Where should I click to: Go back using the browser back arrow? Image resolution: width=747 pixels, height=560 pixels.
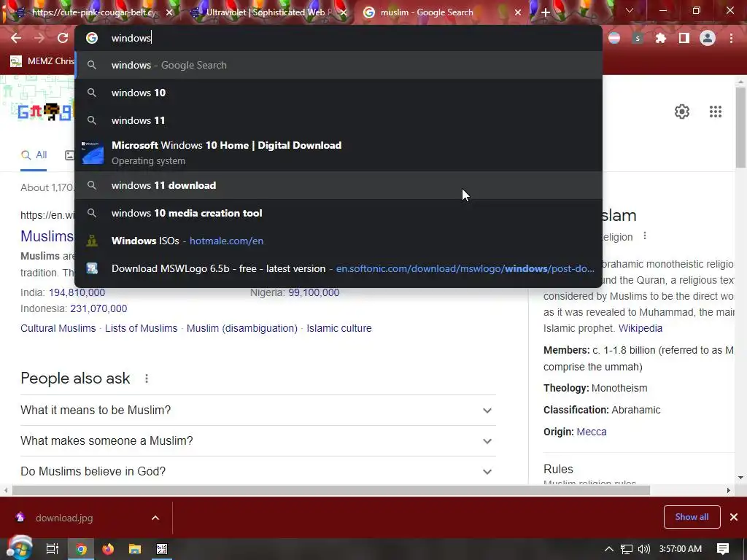pos(16,38)
